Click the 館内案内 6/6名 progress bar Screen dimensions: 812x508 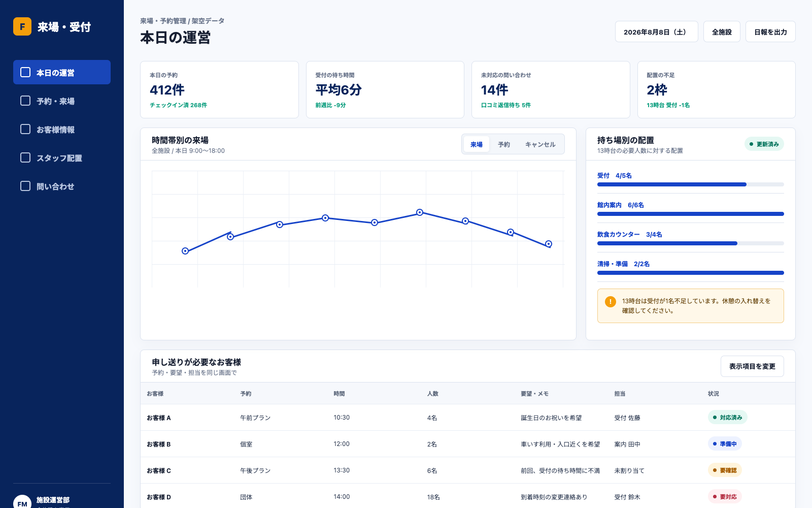pyautogui.click(x=691, y=214)
